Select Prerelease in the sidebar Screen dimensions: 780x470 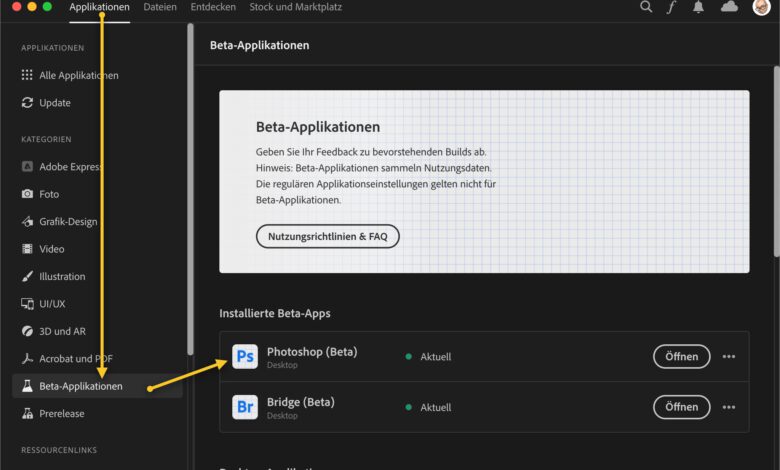[x=62, y=413]
